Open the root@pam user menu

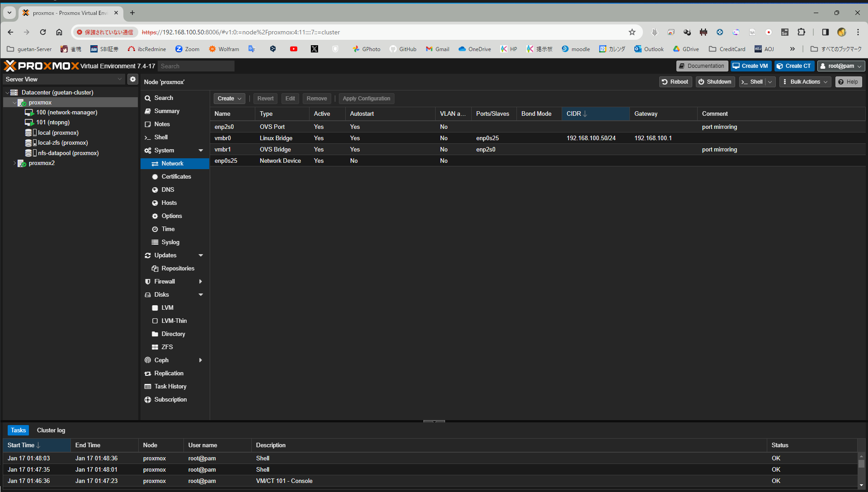(840, 66)
